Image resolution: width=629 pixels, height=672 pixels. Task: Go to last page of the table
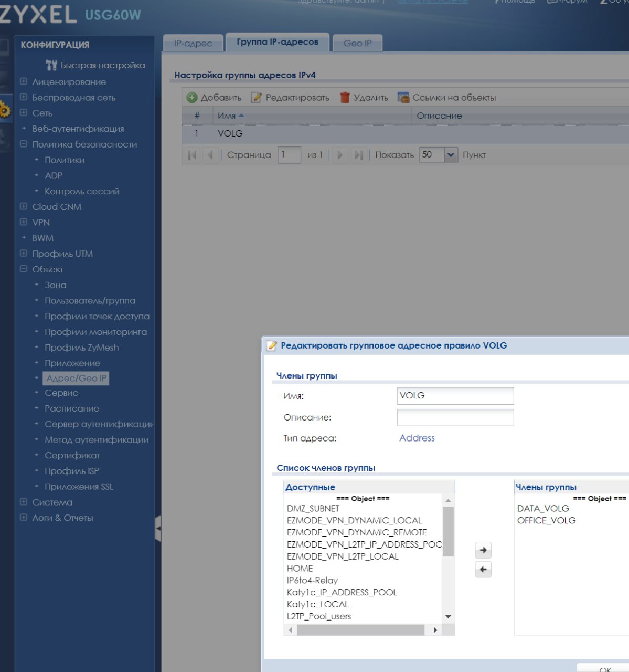(x=358, y=155)
